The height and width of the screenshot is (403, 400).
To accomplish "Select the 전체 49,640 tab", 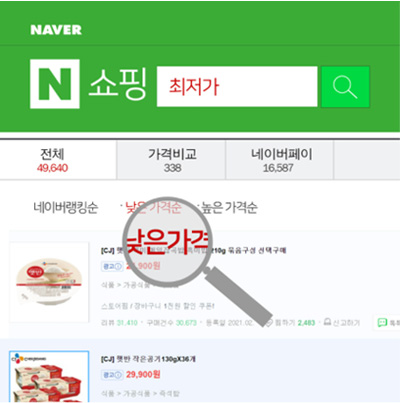I will [x=58, y=160].
